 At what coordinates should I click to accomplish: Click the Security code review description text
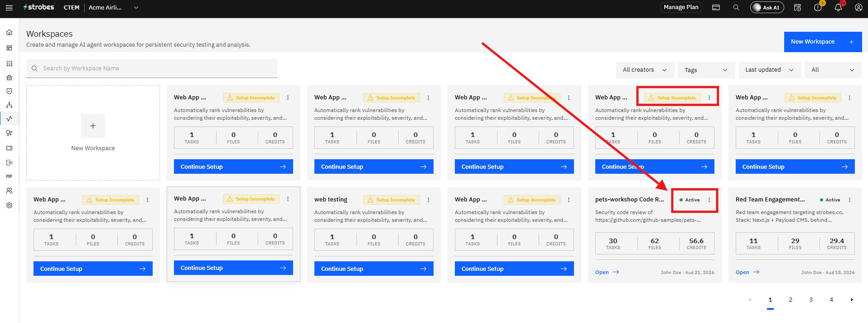648,216
